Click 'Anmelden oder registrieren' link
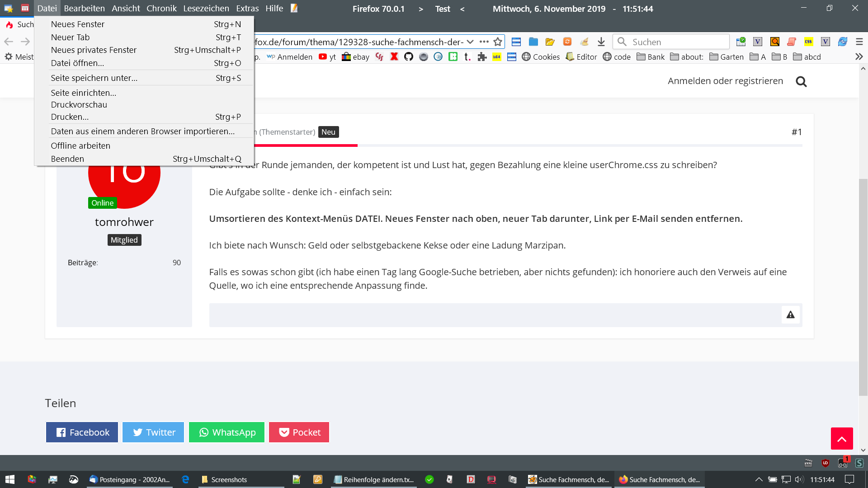The height and width of the screenshot is (488, 868). [x=725, y=81]
